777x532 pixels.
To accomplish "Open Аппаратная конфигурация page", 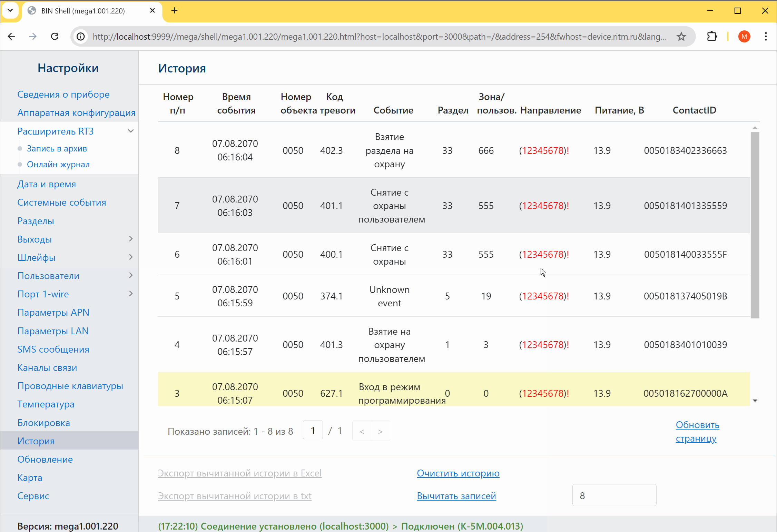I will coord(76,113).
